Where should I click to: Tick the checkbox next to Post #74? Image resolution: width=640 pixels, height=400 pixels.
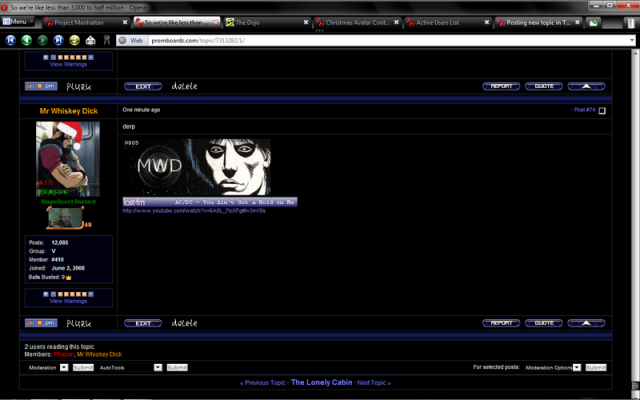tap(601, 110)
